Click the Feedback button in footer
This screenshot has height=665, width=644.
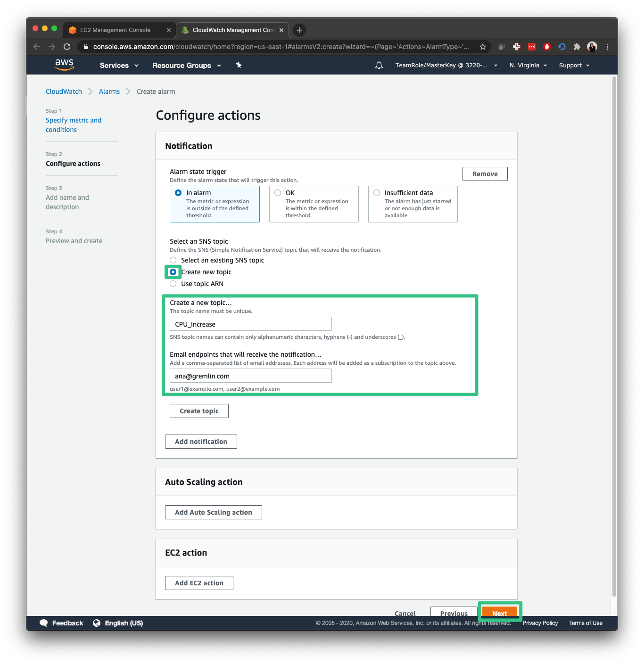point(67,623)
